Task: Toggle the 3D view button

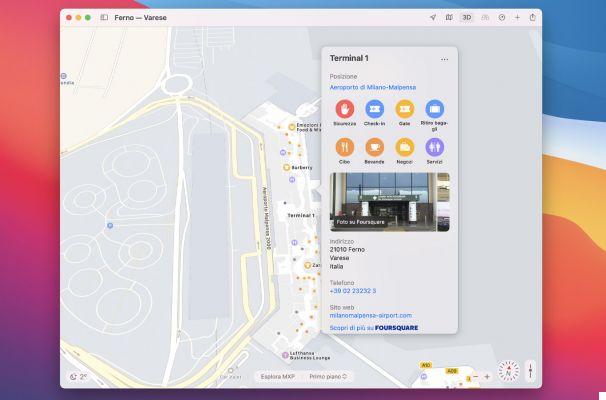Action: tap(466, 17)
